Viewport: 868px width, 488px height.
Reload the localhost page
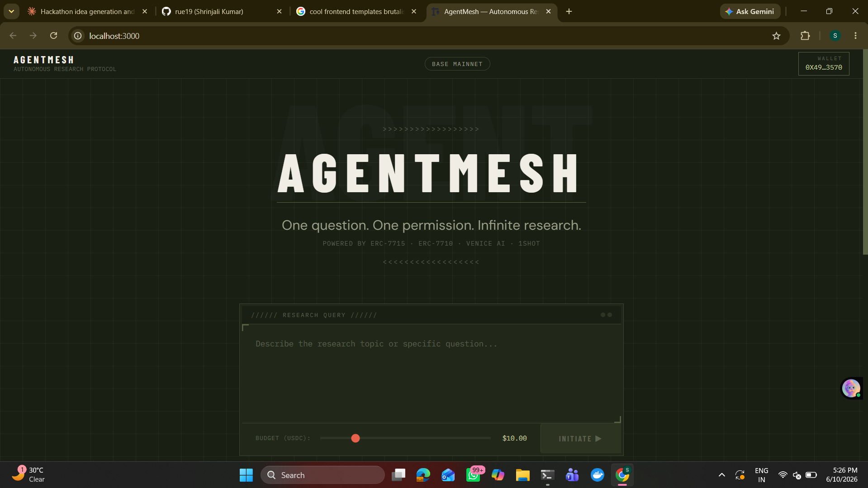(53, 36)
